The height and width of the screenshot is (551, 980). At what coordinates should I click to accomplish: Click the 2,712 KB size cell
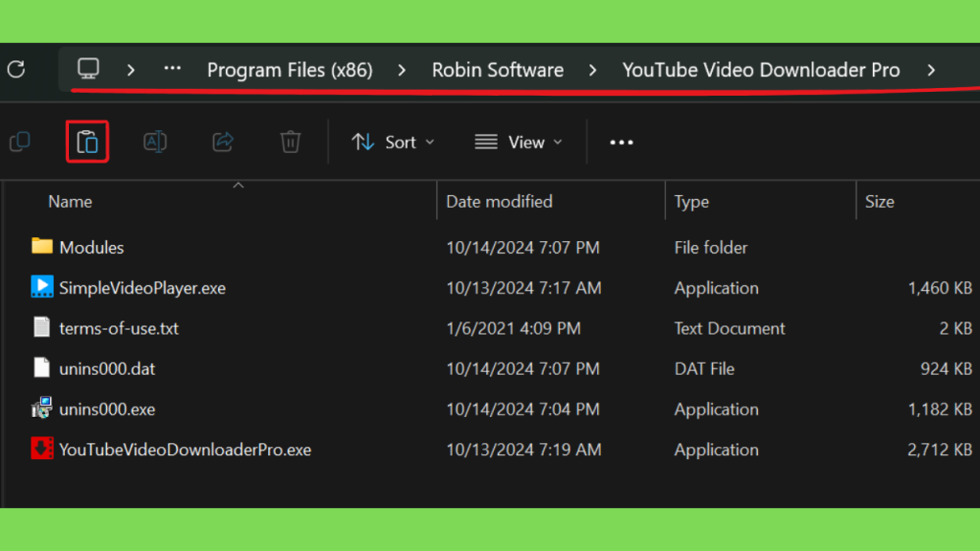(x=940, y=450)
